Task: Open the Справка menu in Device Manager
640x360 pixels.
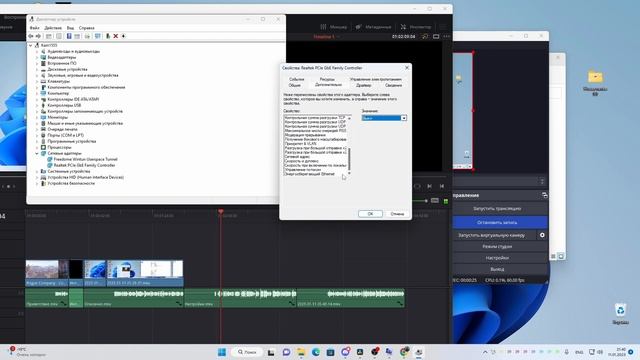Action: tap(87, 28)
